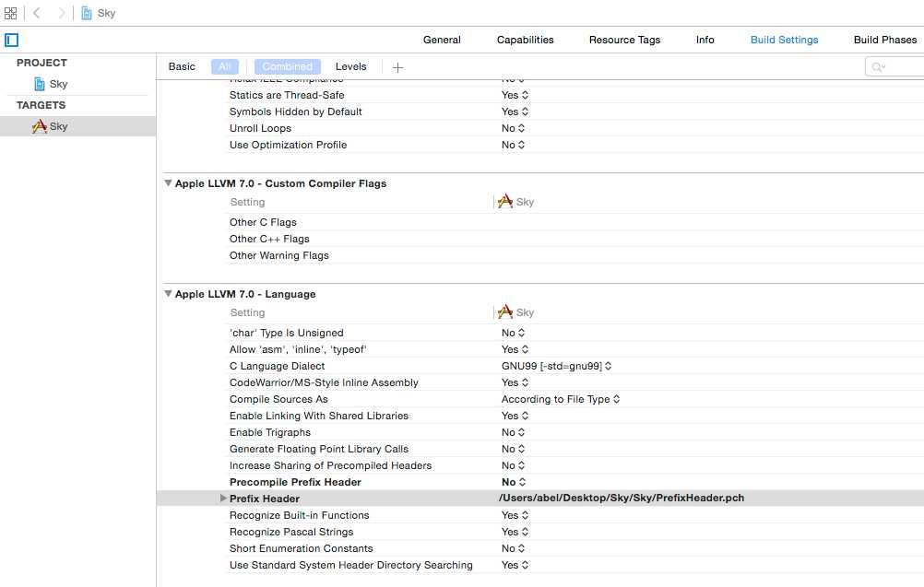Change Use Optimization Profile value
The height and width of the screenshot is (587, 924).
click(513, 145)
